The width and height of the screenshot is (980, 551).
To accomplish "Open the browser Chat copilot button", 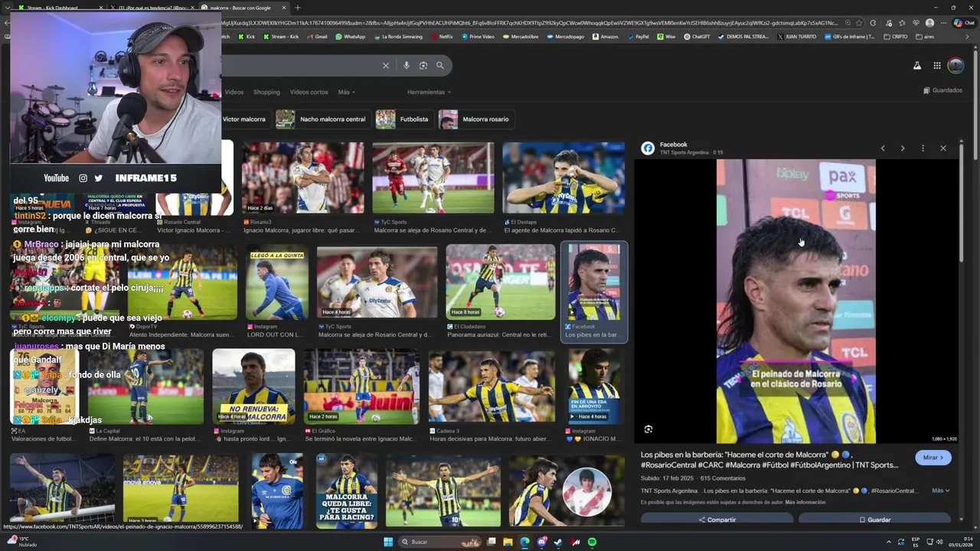I will 963,23.
